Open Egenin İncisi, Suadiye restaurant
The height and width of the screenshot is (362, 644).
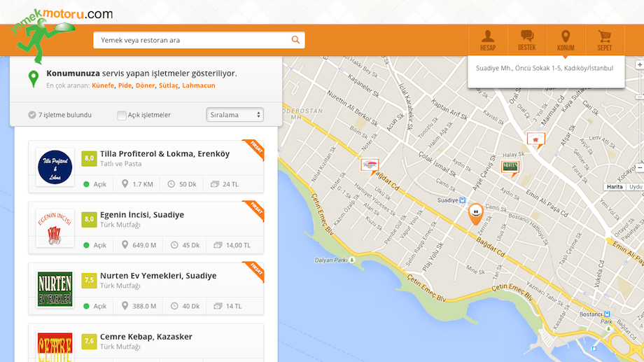[141, 214]
